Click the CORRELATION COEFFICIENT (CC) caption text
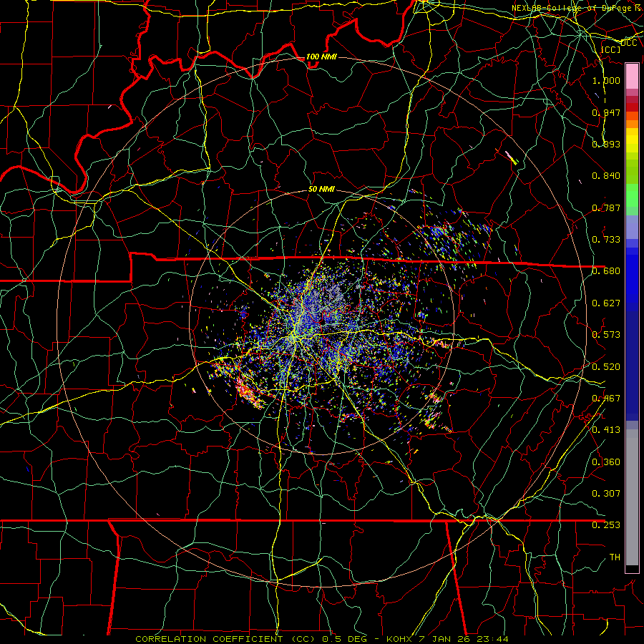Screen dimensions: 644x644 click(x=225, y=639)
